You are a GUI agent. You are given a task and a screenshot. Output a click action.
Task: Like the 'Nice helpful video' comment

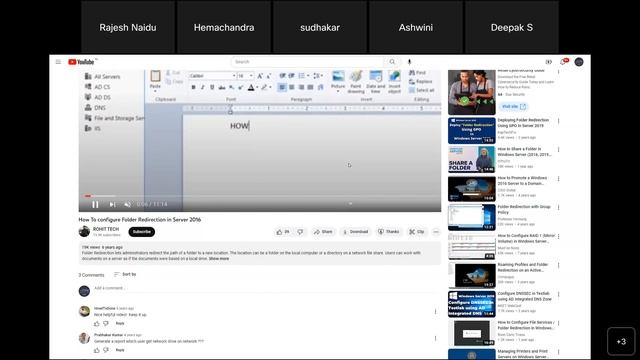[x=97, y=324]
